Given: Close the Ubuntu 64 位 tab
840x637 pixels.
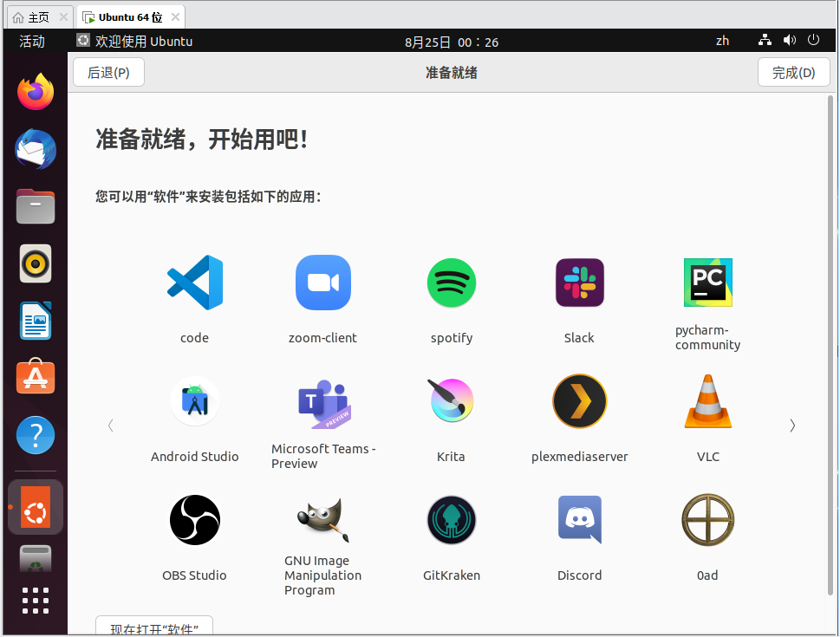Looking at the screenshot, I should coord(175,17).
